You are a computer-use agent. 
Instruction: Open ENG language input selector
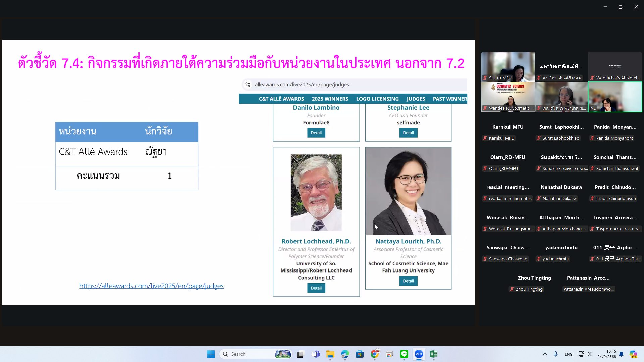tap(568, 354)
